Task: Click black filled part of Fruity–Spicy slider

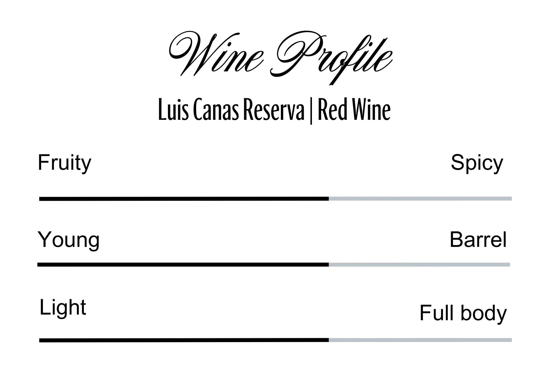Action: 183,199
